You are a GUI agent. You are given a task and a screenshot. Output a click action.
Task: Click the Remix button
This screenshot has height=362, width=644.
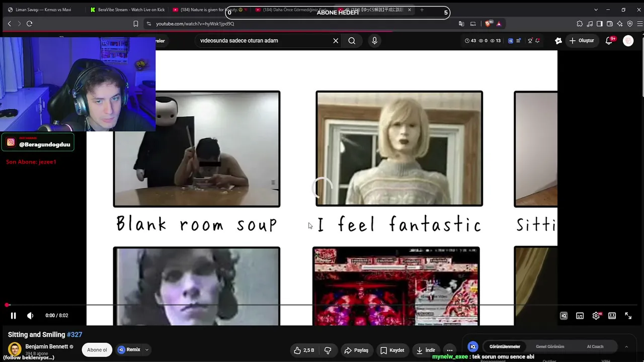tap(129, 350)
